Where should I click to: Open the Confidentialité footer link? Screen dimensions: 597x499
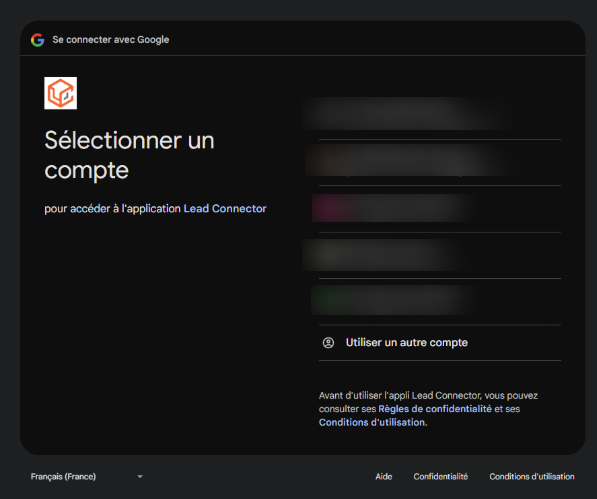click(441, 477)
